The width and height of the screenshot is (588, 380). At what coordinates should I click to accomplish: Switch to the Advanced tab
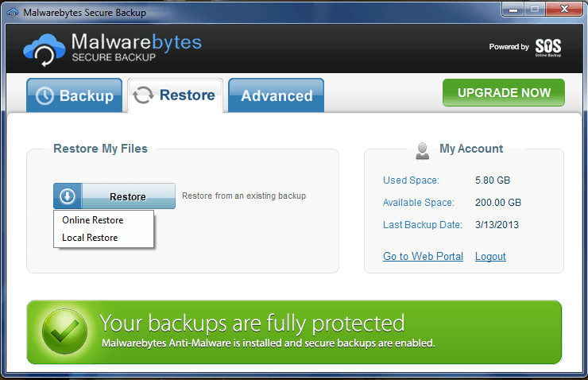click(x=276, y=95)
